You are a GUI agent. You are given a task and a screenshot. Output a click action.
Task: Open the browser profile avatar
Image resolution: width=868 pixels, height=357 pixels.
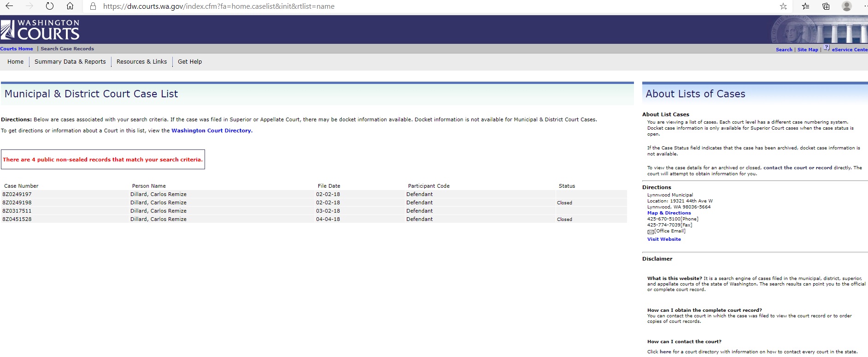[847, 6]
